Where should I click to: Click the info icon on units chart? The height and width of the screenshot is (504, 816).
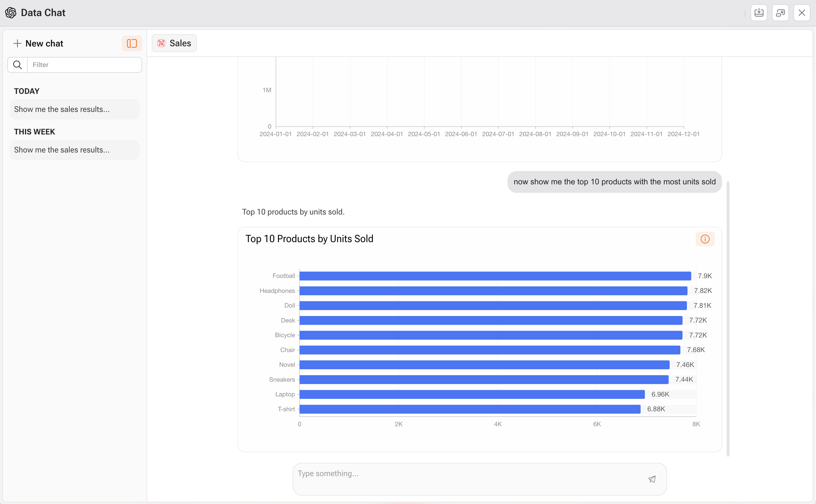pyautogui.click(x=705, y=239)
